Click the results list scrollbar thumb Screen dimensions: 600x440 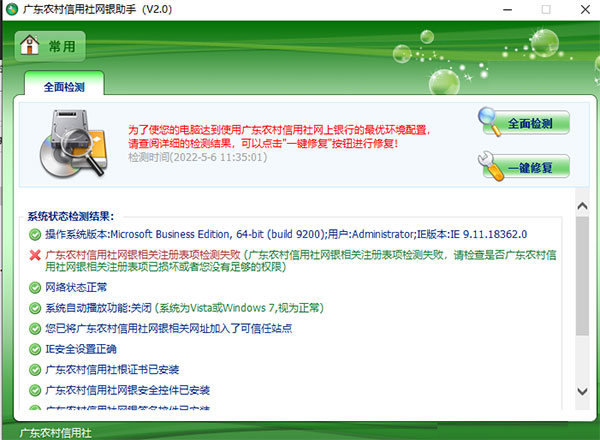(x=582, y=276)
